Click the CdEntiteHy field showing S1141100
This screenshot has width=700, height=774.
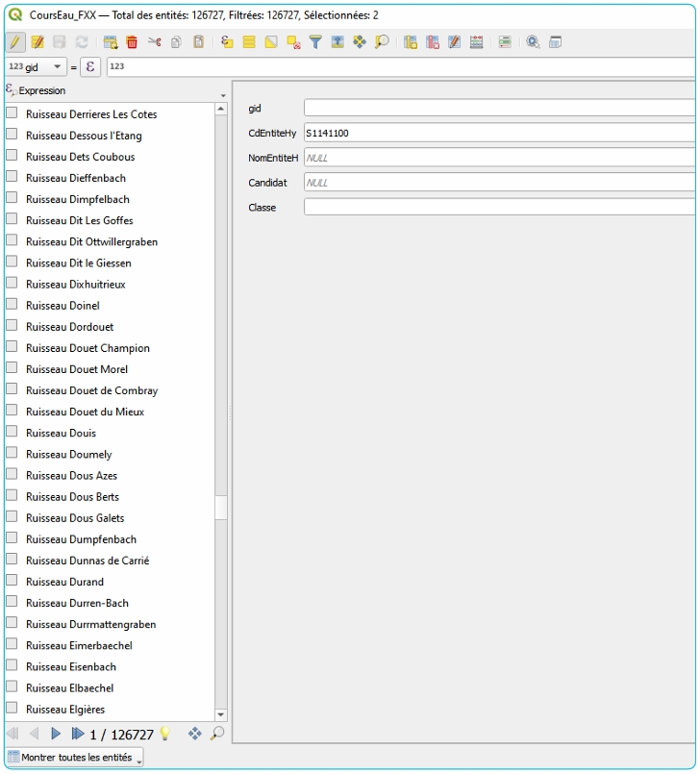[498, 133]
